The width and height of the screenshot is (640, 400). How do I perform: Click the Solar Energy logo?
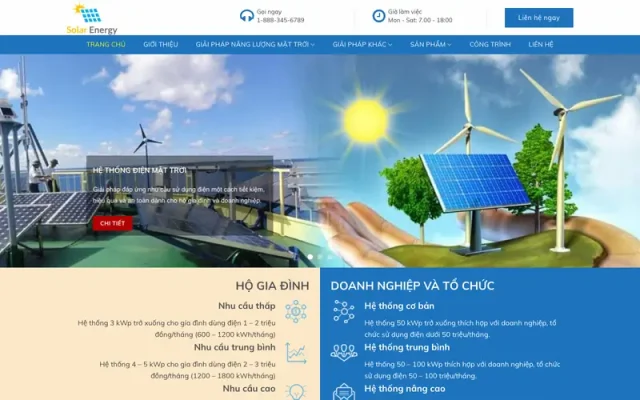pos(92,18)
